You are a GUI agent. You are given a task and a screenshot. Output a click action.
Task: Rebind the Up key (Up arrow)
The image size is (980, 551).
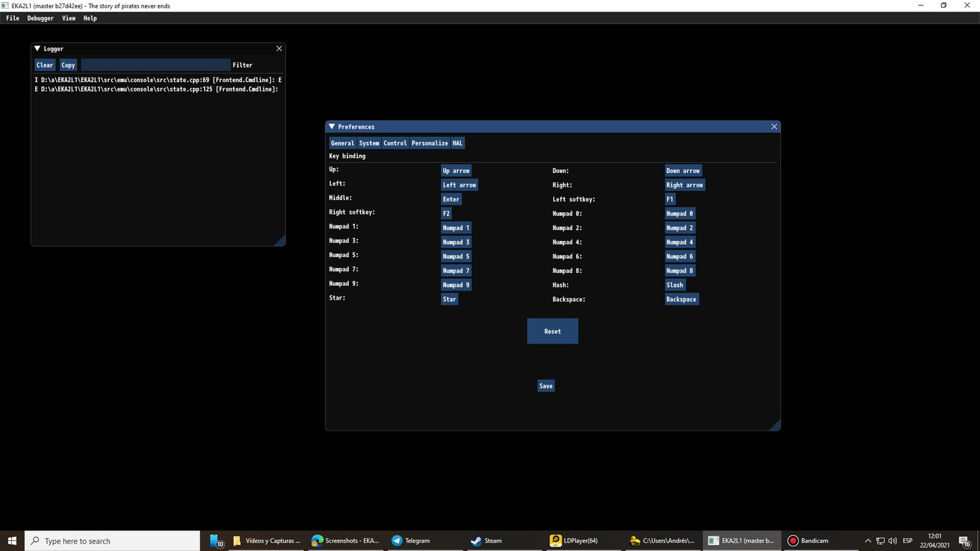pos(456,171)
